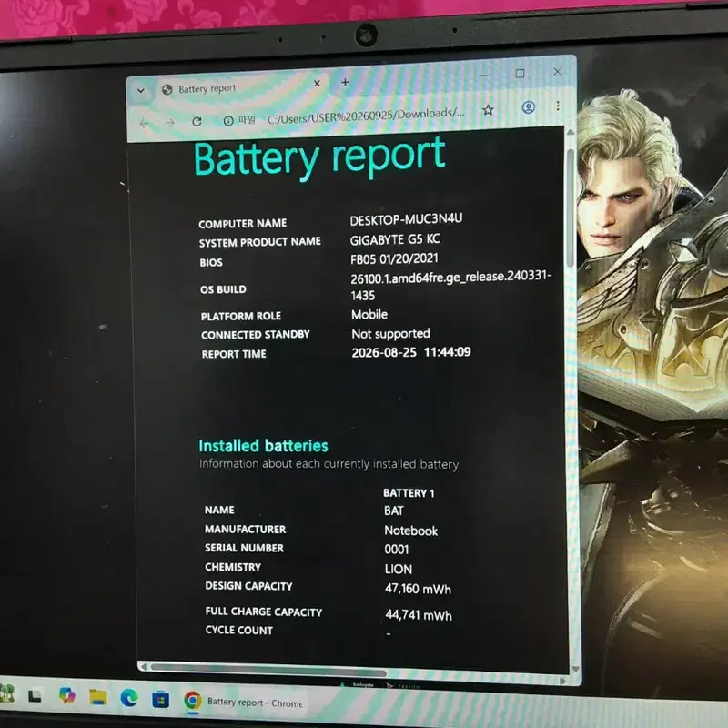Screen dimensions: 728x728
Task: Open Chrome's tab search chevron
Action: (x=141, y=90)
